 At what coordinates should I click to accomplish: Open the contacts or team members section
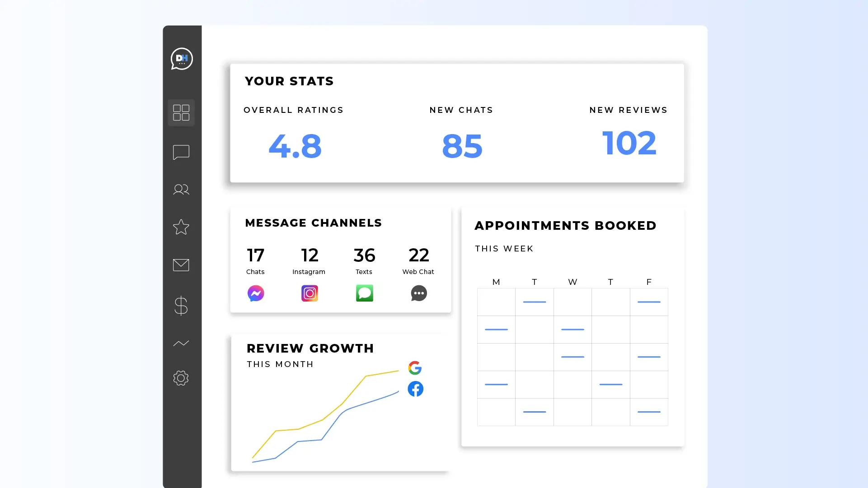(x=181, y=189)
